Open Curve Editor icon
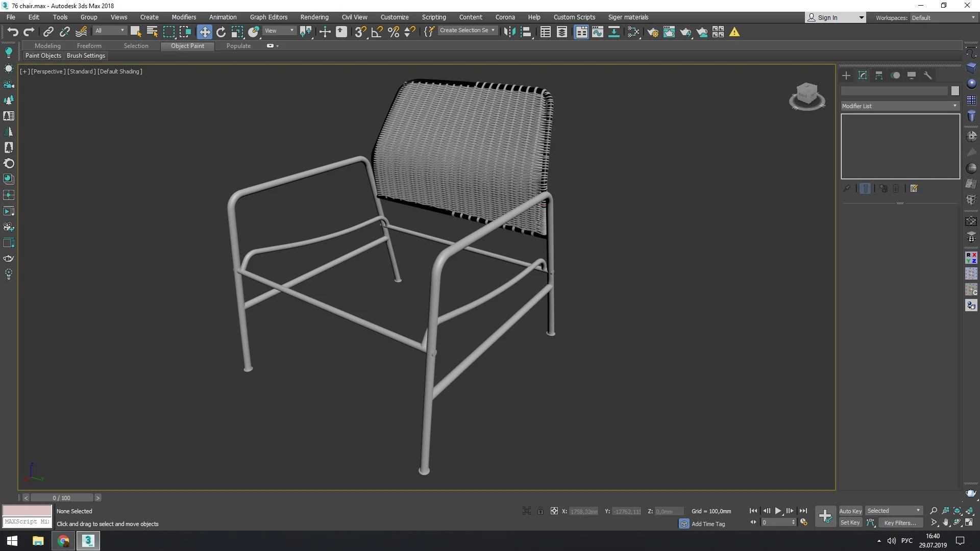 [x=598, y=32]
